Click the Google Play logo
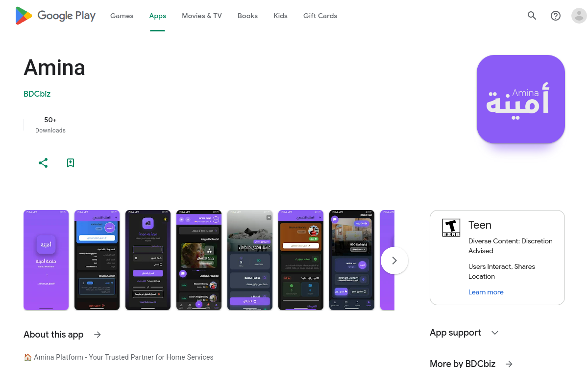Image resolution: width=588 pixels, height=368 pixels. 55,16
